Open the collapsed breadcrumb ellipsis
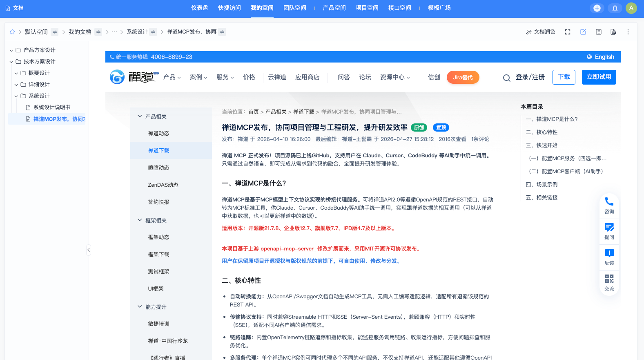The image size is (644, 360). [x=114, y=32]
